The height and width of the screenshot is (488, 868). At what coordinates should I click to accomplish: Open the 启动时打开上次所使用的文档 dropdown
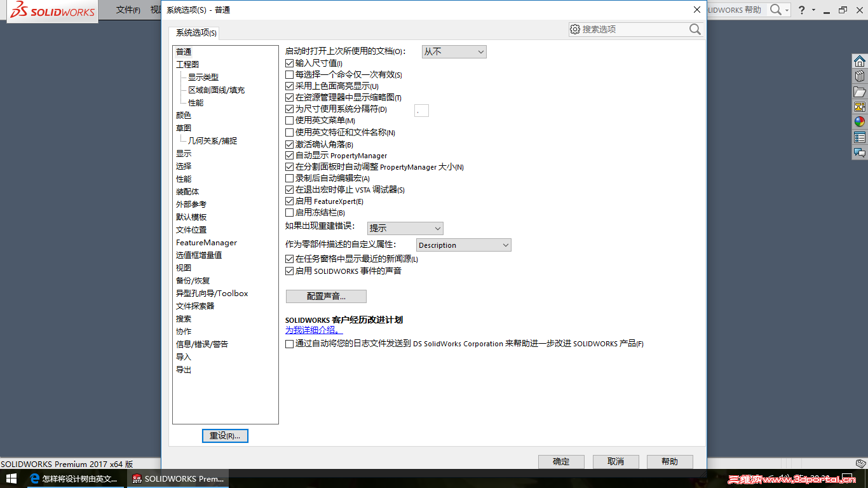tap(453, 51)
